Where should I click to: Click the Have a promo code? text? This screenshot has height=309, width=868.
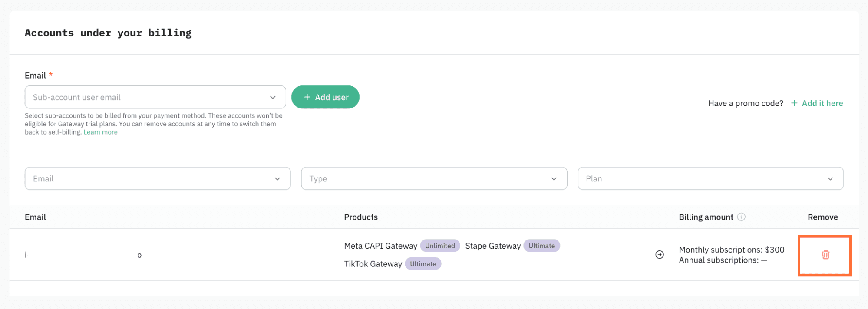(x=746, y=103)
